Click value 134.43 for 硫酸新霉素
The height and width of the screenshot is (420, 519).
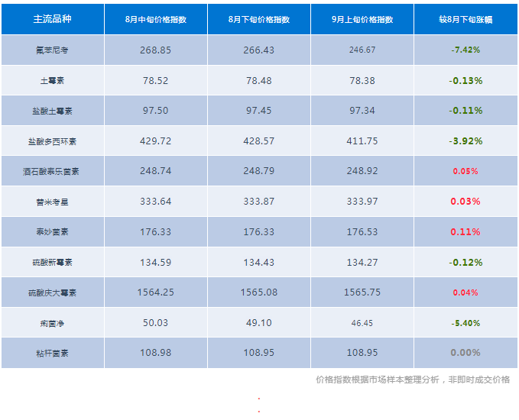point(259,262)
